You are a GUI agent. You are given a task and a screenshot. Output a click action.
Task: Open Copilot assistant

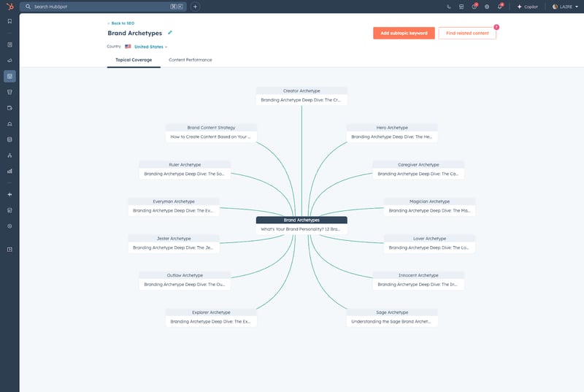[528, 7]
